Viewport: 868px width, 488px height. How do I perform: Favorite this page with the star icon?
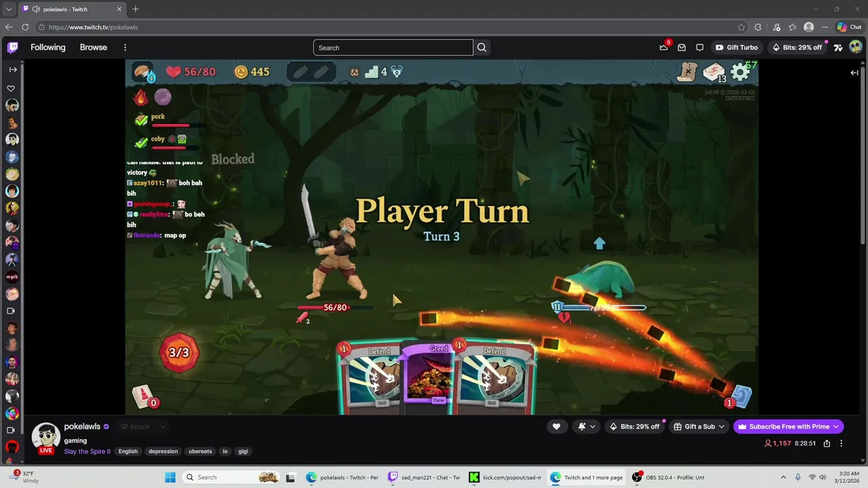pyautogui.click(x=741, y=27)
